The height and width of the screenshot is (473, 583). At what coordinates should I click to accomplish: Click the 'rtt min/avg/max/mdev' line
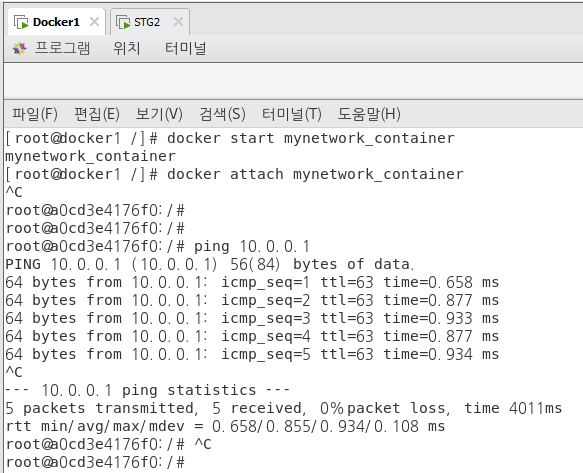[225, 426]
